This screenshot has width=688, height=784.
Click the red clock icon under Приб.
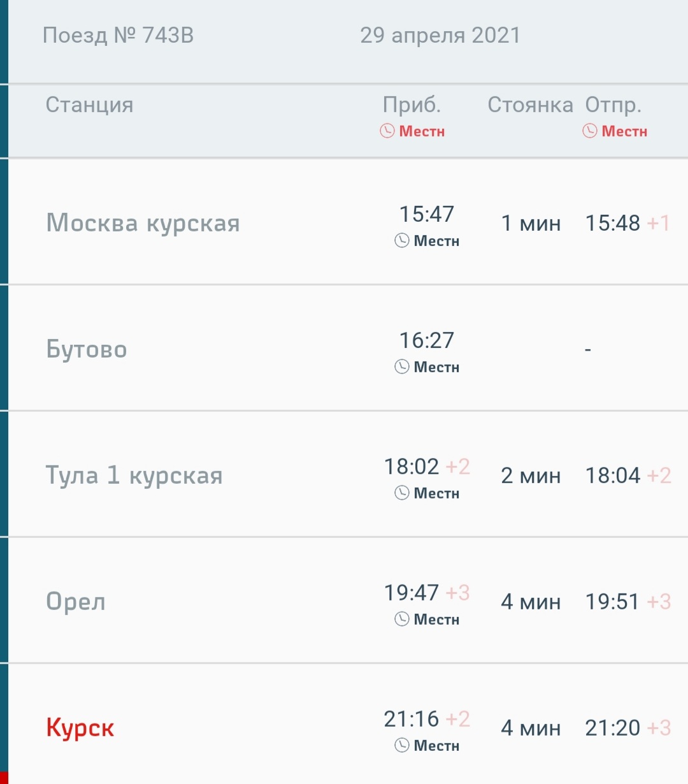click(387, 131)
